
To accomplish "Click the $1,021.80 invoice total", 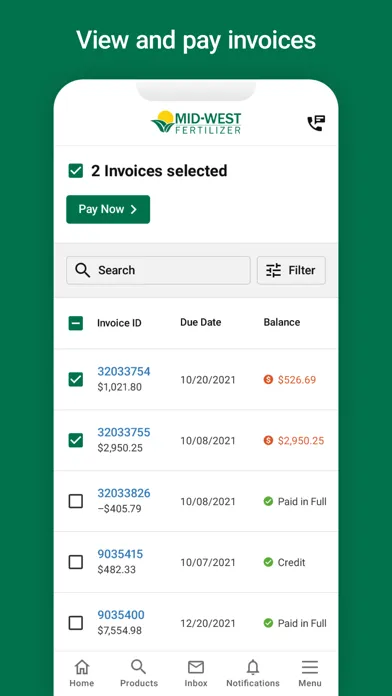I will click(120, 387).
